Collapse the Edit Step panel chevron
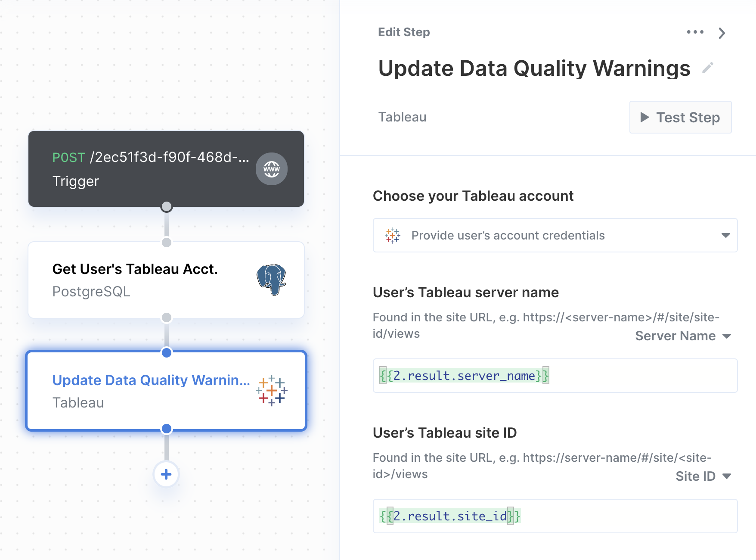Image resolution: width=756 pixels, height=560 pixels. [722, 33]
